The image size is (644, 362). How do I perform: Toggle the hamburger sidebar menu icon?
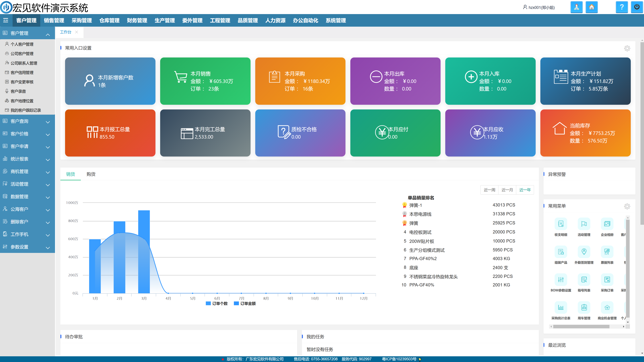point(6,20)
